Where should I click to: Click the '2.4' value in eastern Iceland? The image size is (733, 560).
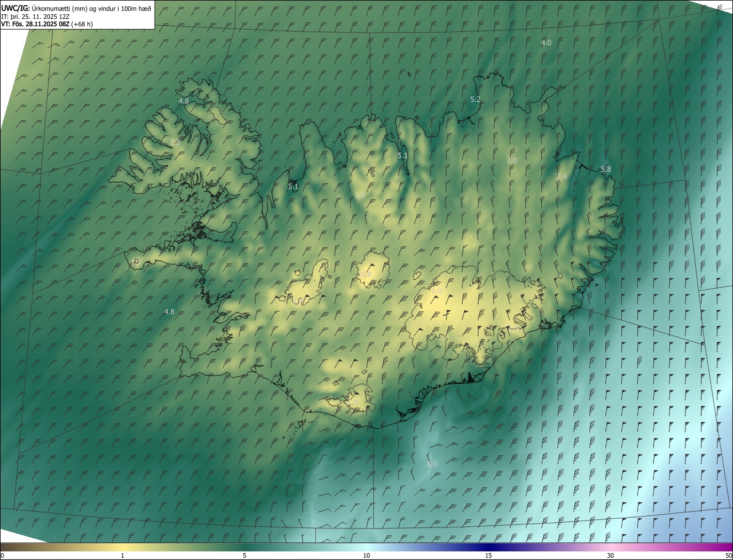point(562,177)
